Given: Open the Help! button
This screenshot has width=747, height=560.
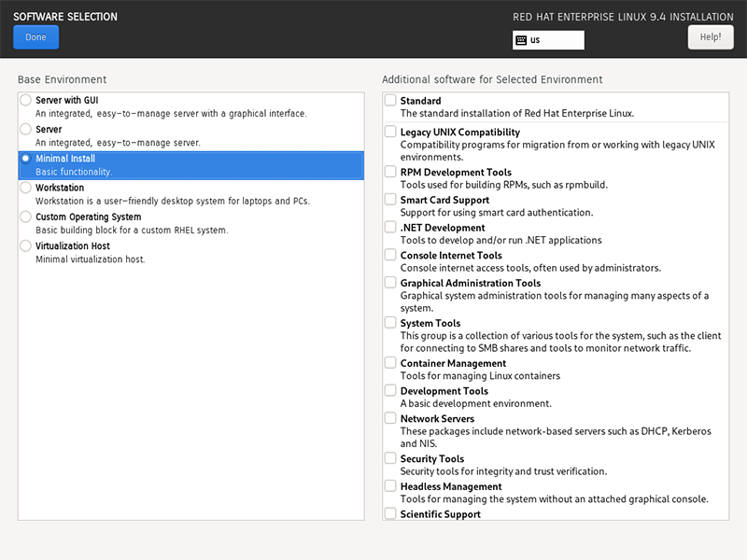Looking at the screenshot, I should point(711,37).
